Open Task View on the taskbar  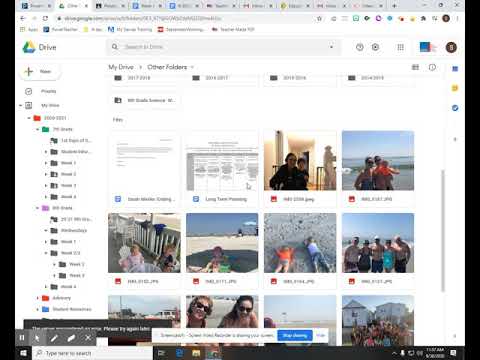[161, 353]
